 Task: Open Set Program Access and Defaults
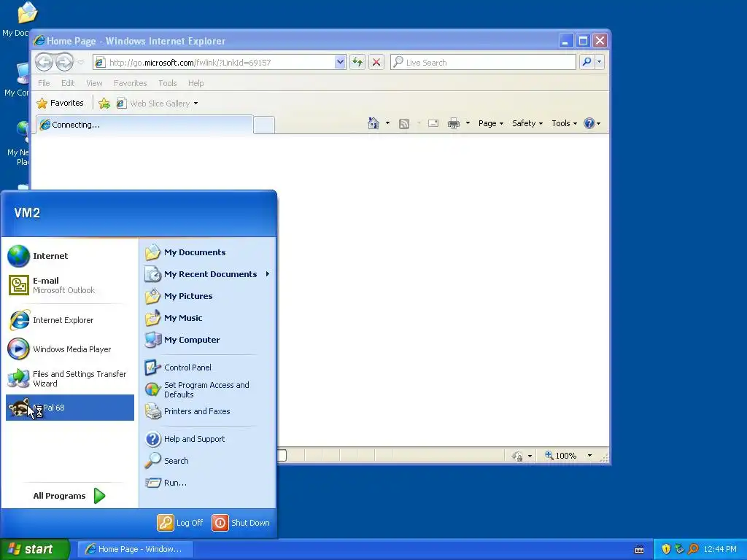click(x=207, y=389)
